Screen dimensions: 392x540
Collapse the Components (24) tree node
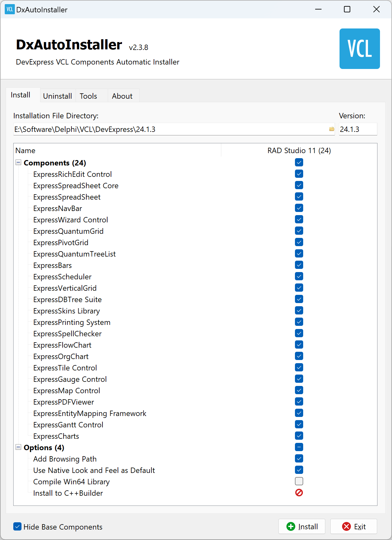pos(18,163)
